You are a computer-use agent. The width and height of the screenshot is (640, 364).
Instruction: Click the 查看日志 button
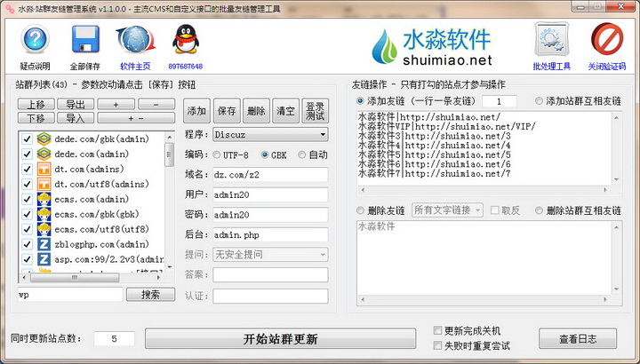point(578,339)
